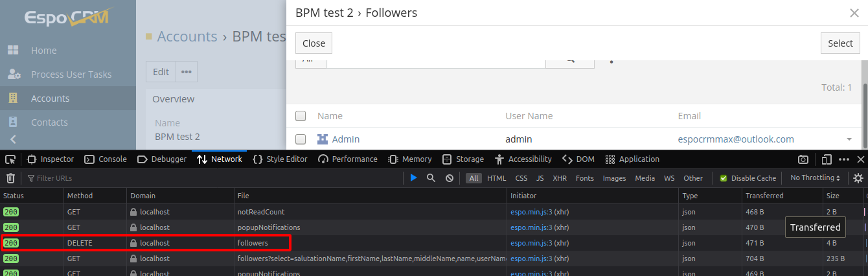
Task: Open the Style Editor tab
Action: (280, 159)
